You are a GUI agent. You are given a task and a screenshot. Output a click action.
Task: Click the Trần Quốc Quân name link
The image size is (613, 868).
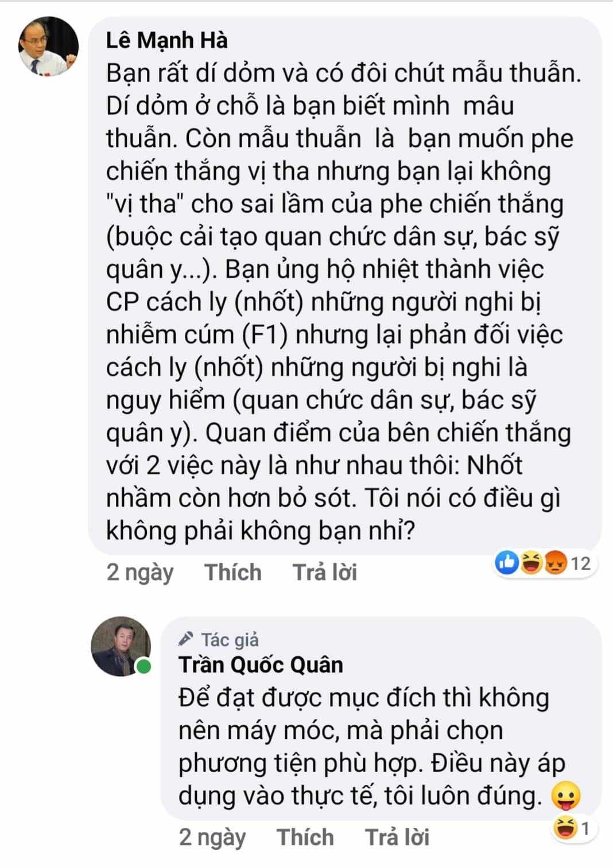(x=261, y=664)
